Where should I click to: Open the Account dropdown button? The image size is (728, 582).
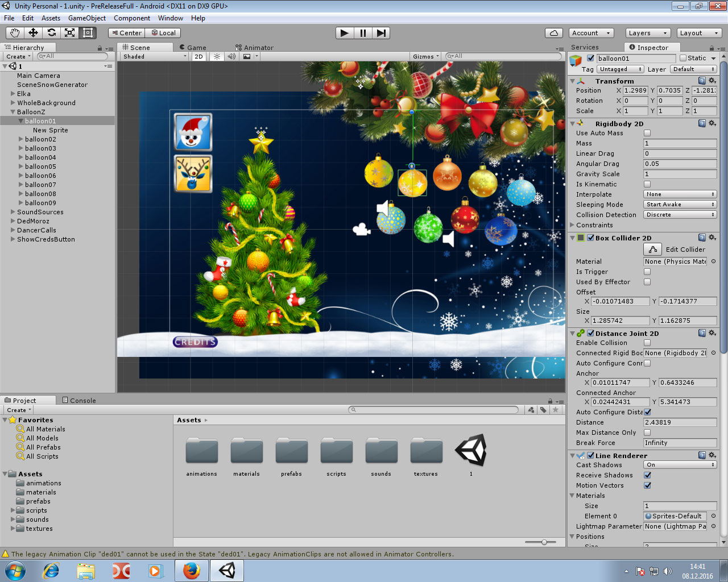[x=590, y=33]
